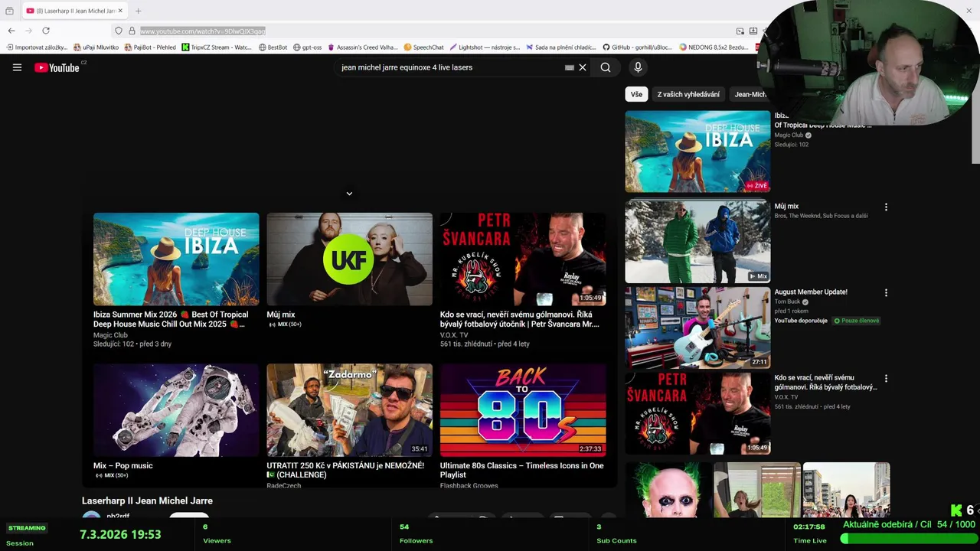Click the Pouze členové badge
This screenshot has width=980, height=551.
(x=857, y=321)
